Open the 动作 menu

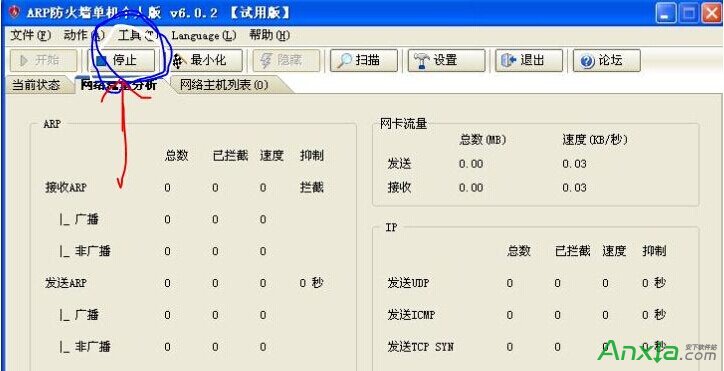(84, 35)
